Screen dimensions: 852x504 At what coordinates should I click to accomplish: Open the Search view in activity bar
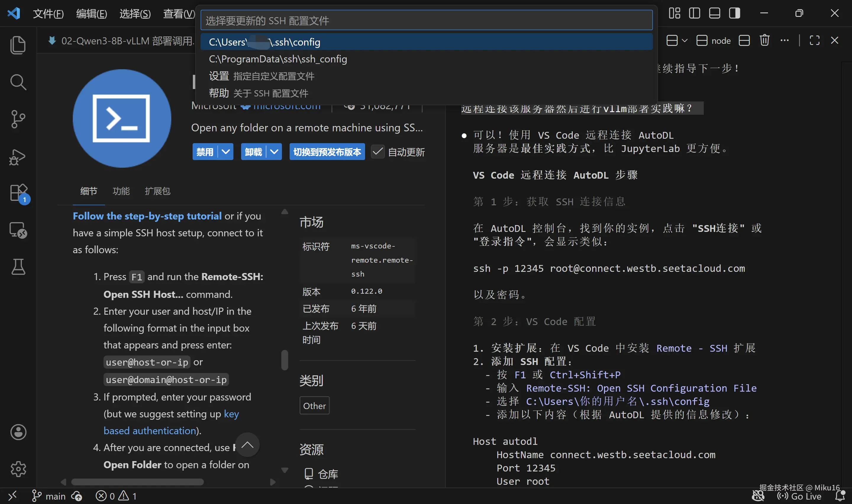(x=18, y=82)
